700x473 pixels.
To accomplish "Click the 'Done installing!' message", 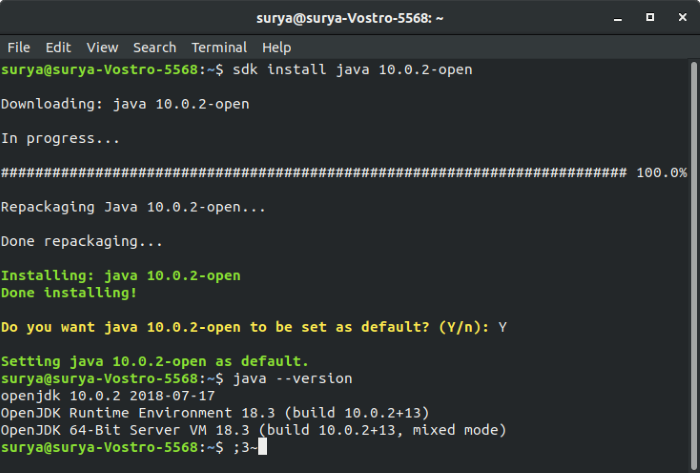I will coord(69,293).
